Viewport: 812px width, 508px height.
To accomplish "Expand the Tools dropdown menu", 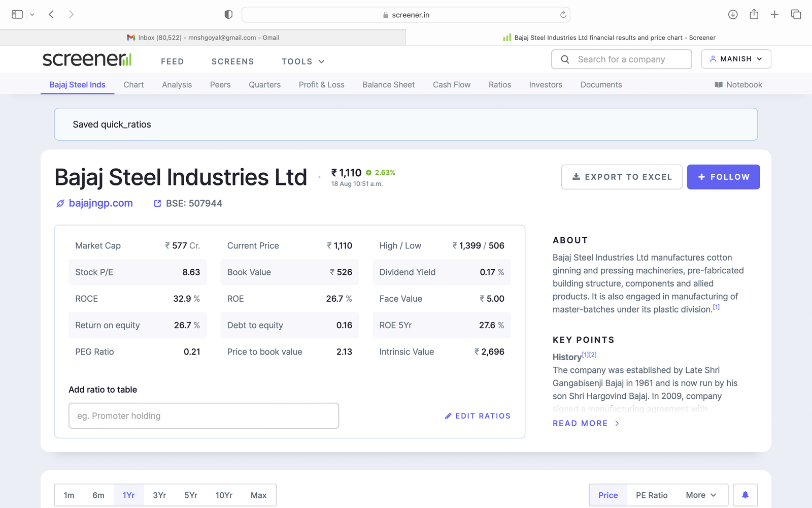I will point(302,61).
